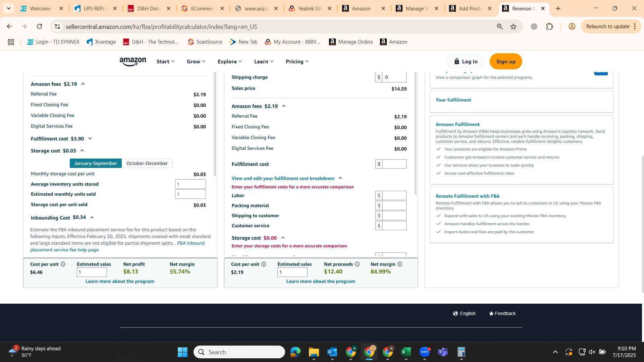Collapse fulfillment cost breakdown section
644x362 pixels.
340,178
